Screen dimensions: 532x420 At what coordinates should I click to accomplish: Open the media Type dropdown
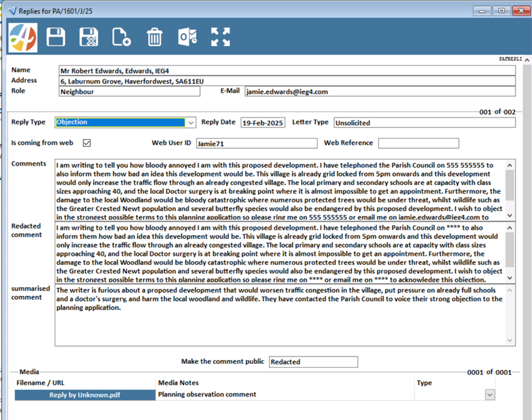(490, 395)
